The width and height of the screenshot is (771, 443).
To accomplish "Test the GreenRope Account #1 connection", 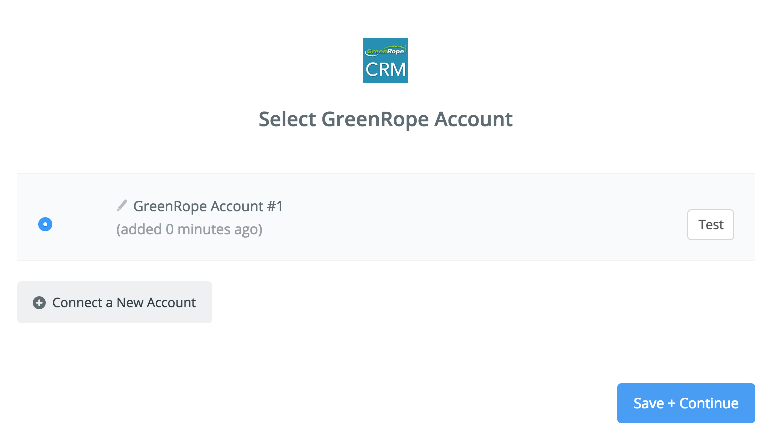I will [710, 225].
